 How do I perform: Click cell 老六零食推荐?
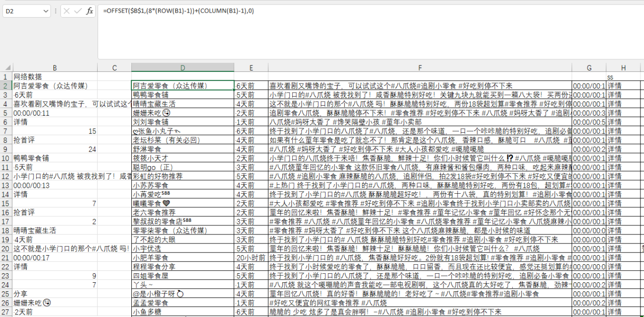(x=183, y=213)
